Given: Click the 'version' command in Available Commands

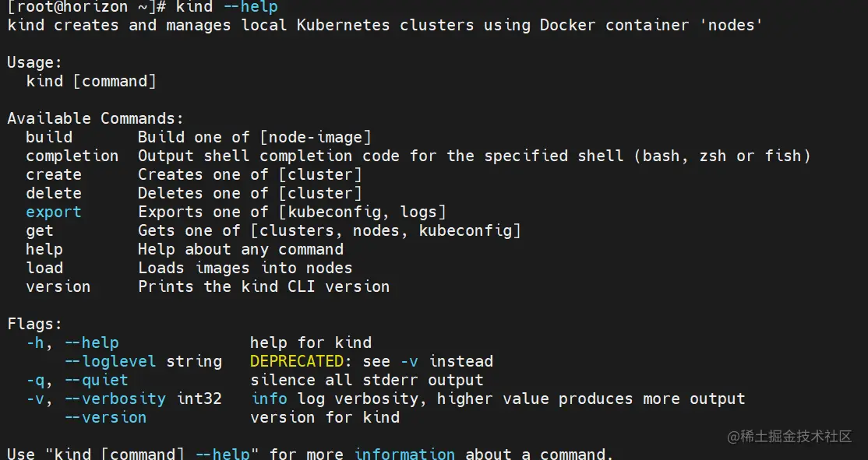Looking at the screenshot, I should click(x=58, y=287).
